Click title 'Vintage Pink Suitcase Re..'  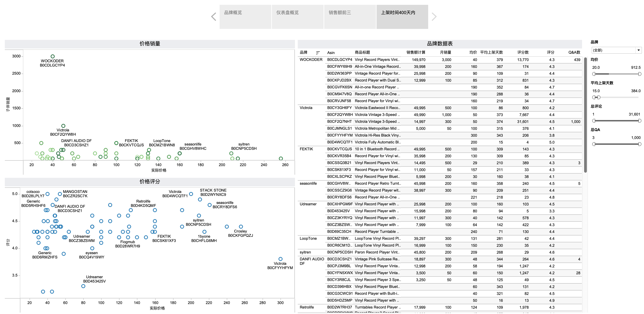pyautogui.click(x=377, y=259)
